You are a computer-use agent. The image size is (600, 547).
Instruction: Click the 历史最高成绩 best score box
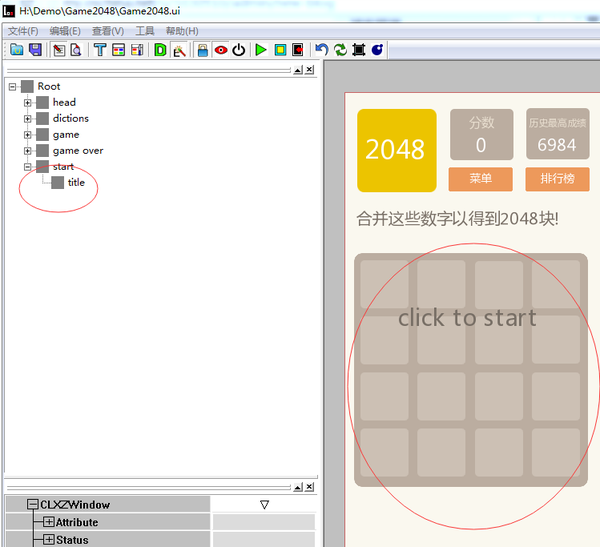pos(558,134)
